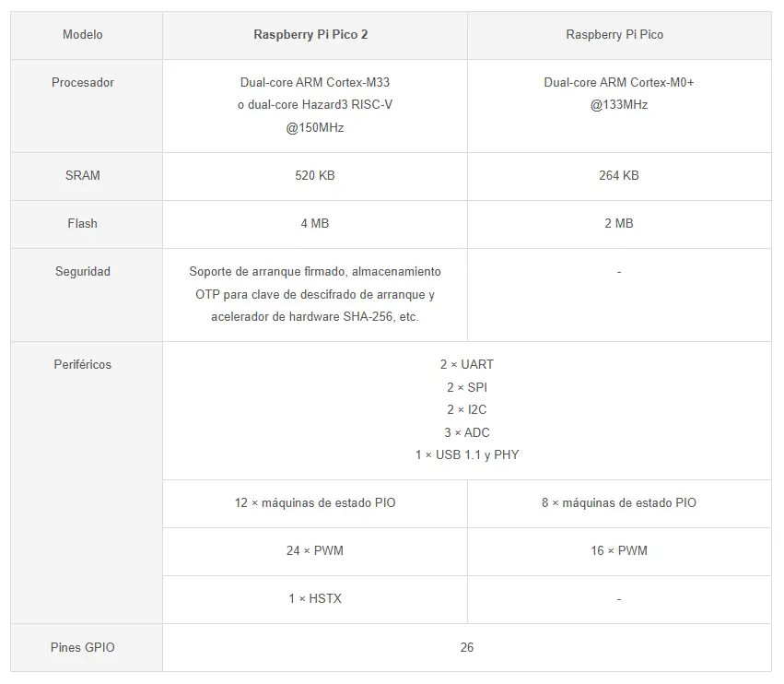Click the 264 KB value
This screenshot has width=784, height=684.
(619, 175)
